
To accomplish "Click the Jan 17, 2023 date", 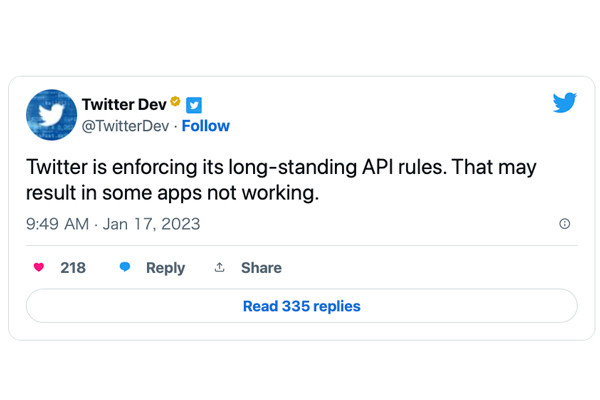I will pos(151,224).
